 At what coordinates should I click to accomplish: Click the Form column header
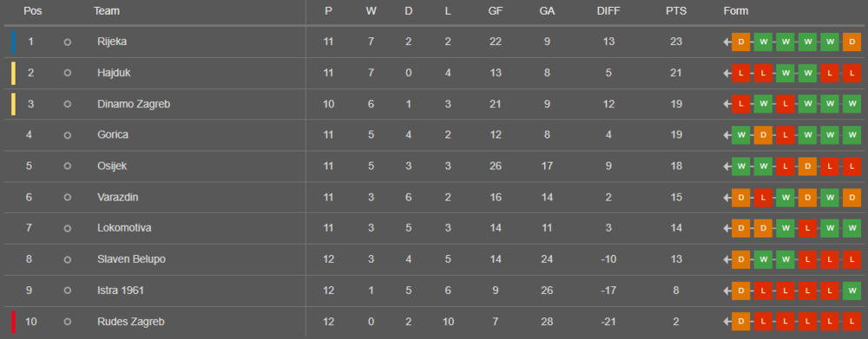(736, 11)
